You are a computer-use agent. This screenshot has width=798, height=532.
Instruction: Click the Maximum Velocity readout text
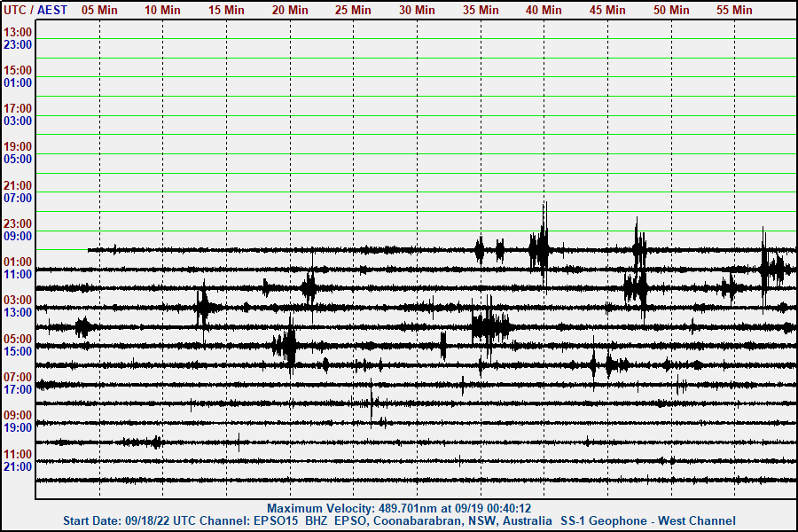coord(399,508)
